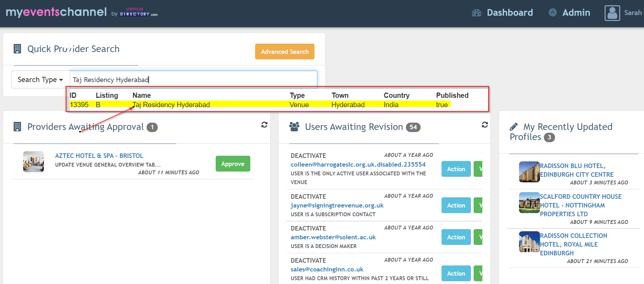Open colleen@harrogateslc.org.uk.disabled.235554 user link
The width and height of the screenshot is (644, 284).
pyautogui.click(x=358, y=165)
